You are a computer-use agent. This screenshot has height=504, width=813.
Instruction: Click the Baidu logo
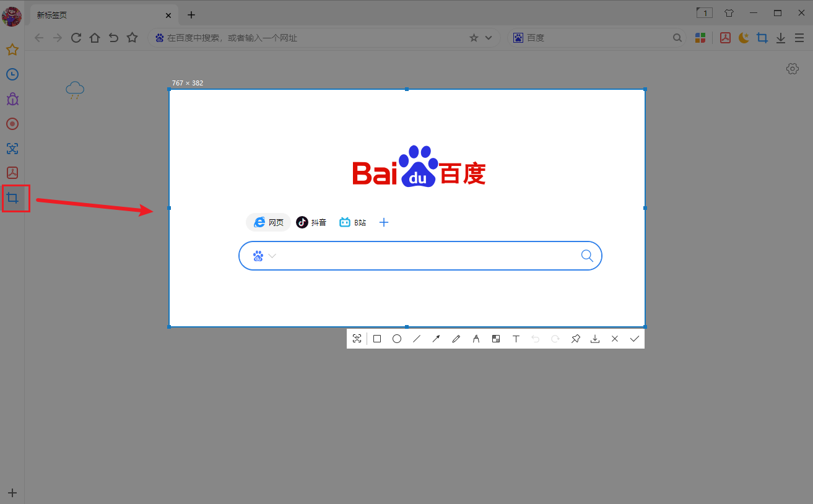419,166
